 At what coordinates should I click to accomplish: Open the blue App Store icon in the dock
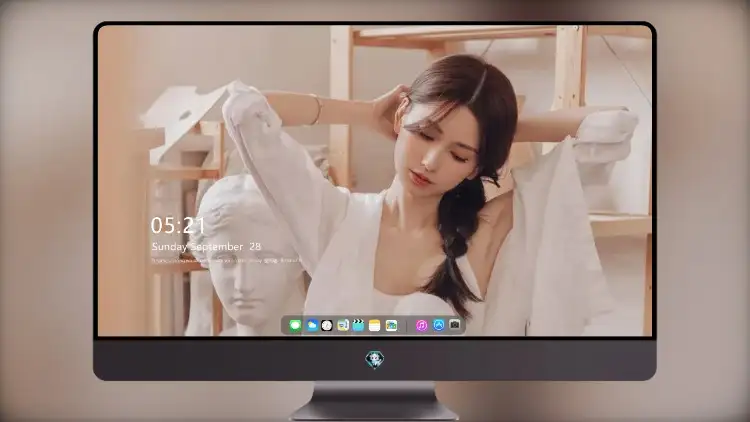pos(439,325)
